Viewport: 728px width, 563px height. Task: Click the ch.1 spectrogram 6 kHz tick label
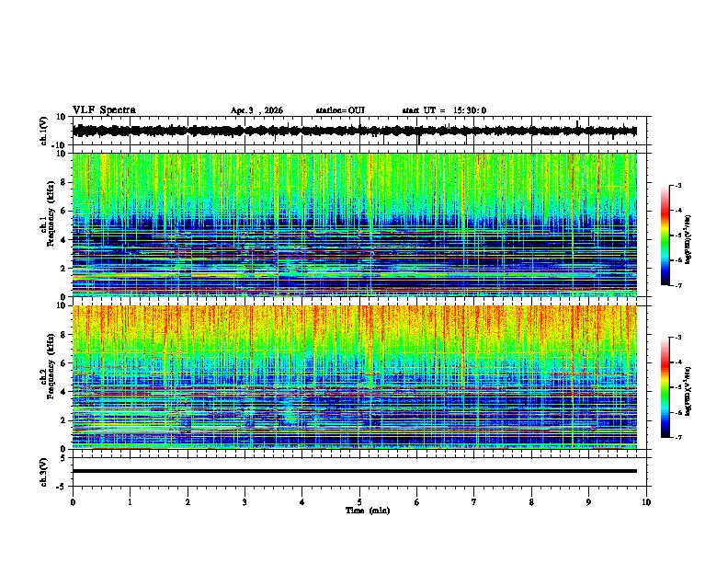63,211
